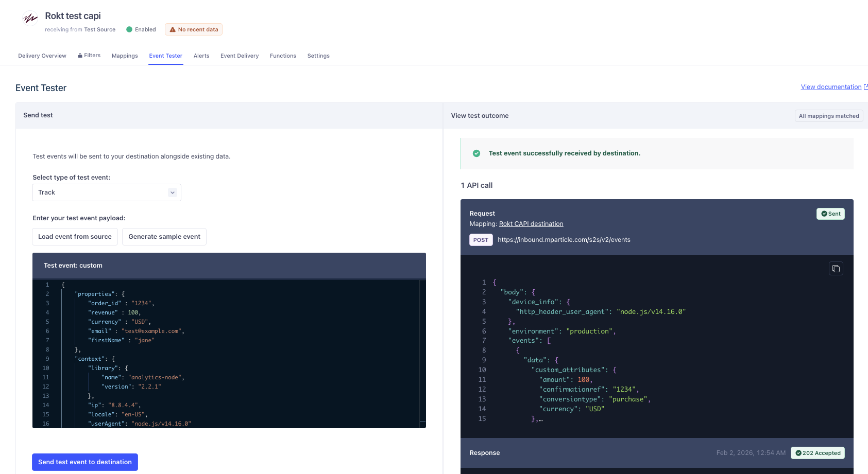The width and height of the screenshot is (868, 474).
Task: Click the lock icon beside Filters
Action: (x=80, y=56)
